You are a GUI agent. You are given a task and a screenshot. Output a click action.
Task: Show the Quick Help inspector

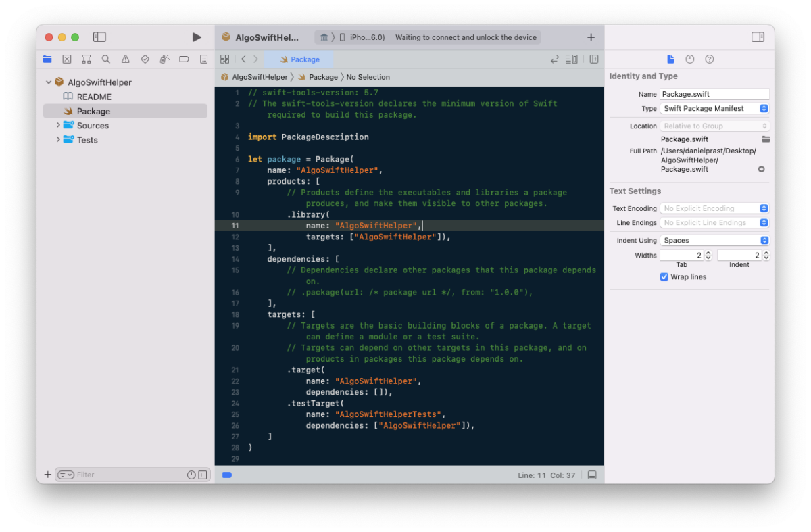pyautogui.click(x=708, y=59)
